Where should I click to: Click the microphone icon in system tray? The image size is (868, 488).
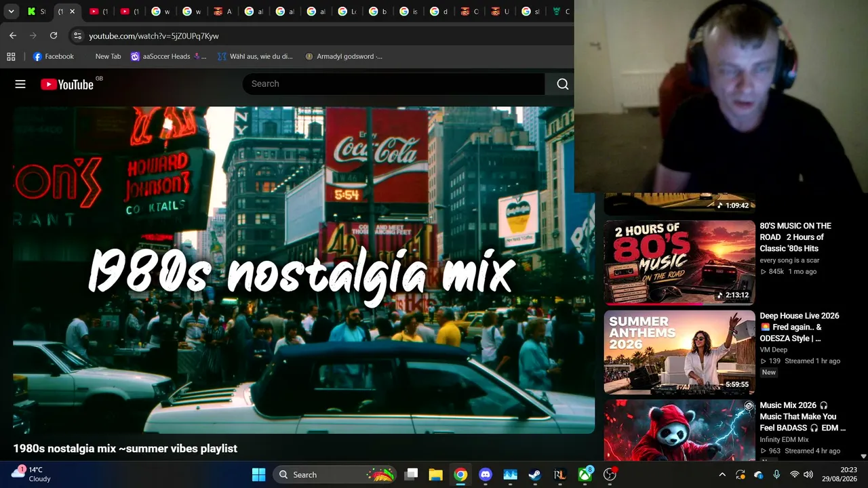[x=776, y=474]
